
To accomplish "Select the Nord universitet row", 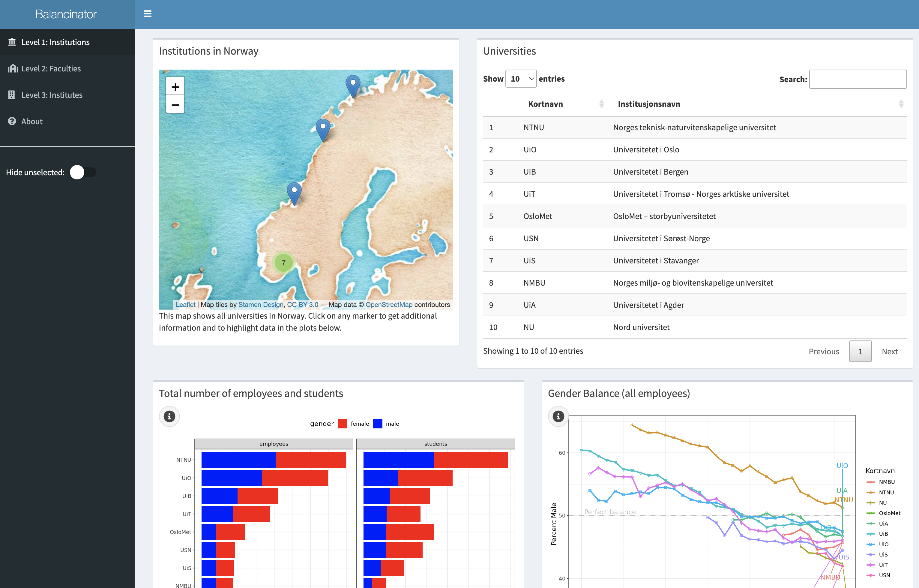I will pyautogui.click(x=695, y=327).
